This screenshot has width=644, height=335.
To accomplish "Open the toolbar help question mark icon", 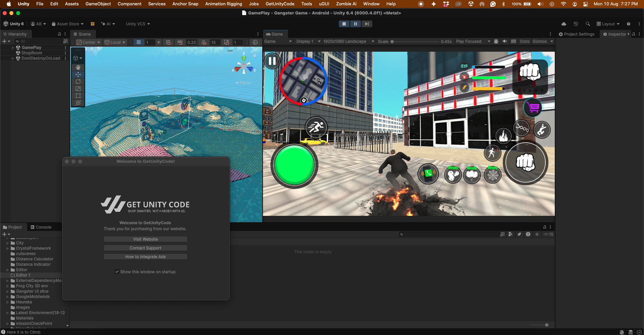I will (629, 24).
